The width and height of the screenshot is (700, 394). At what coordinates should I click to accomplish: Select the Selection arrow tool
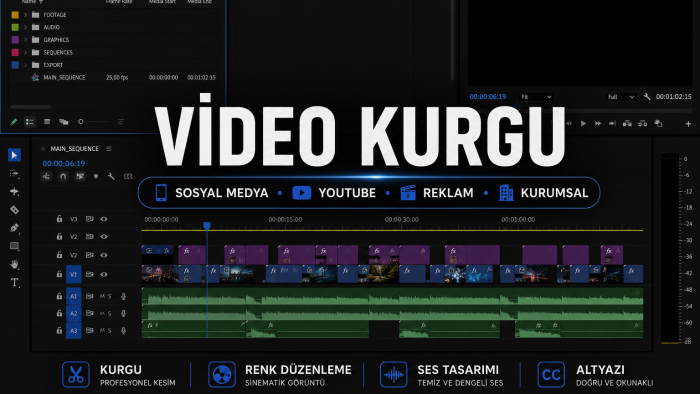click(14, 155)
